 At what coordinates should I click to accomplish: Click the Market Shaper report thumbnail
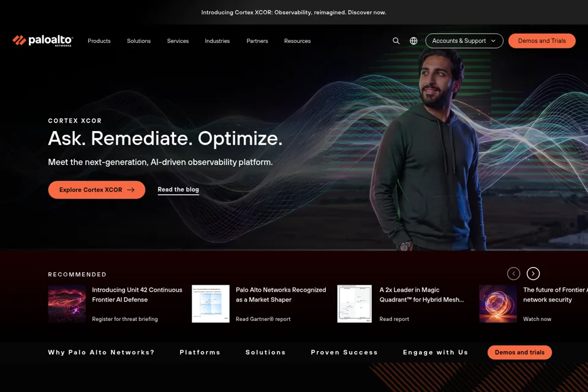210,304
